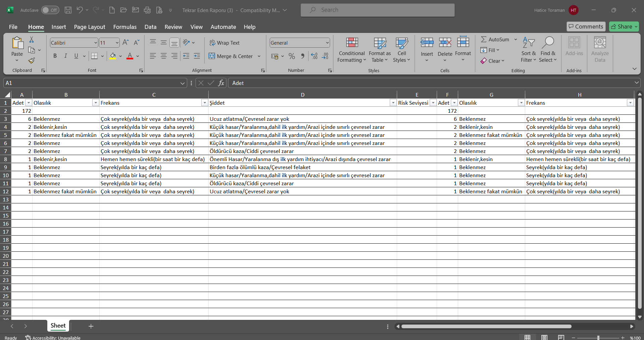
Task: Toggle Bold formatting
Action: tap(55, 56)
